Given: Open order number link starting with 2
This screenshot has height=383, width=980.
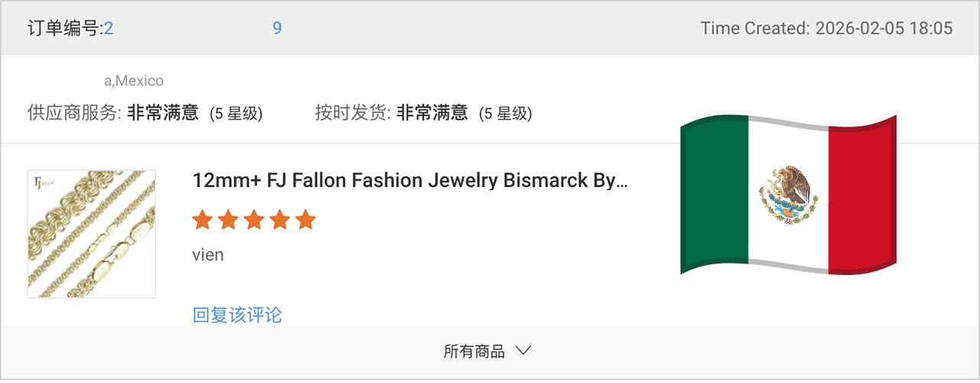Looking at the screenshot, I should [109, 28].
